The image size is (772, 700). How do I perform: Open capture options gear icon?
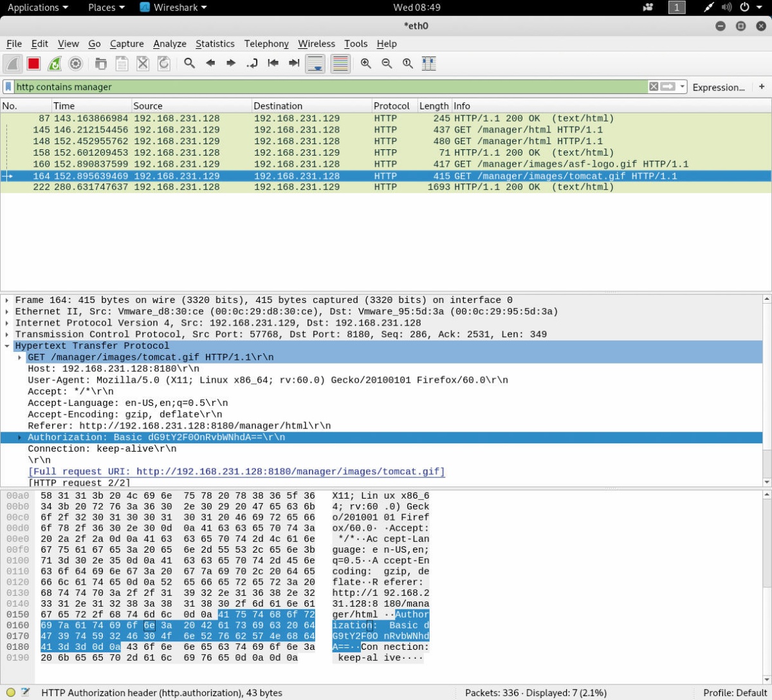[75, 63]
